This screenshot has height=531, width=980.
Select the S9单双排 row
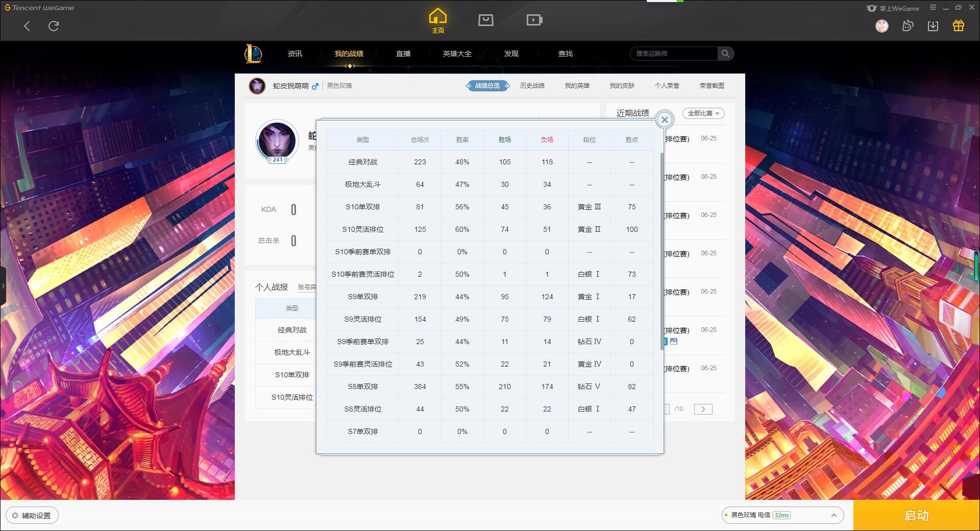[490, 297]
